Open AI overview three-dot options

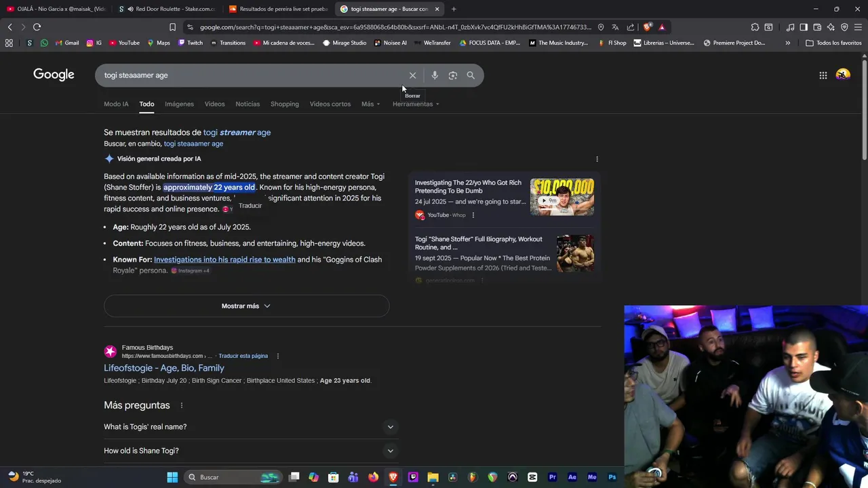point(597,159)
